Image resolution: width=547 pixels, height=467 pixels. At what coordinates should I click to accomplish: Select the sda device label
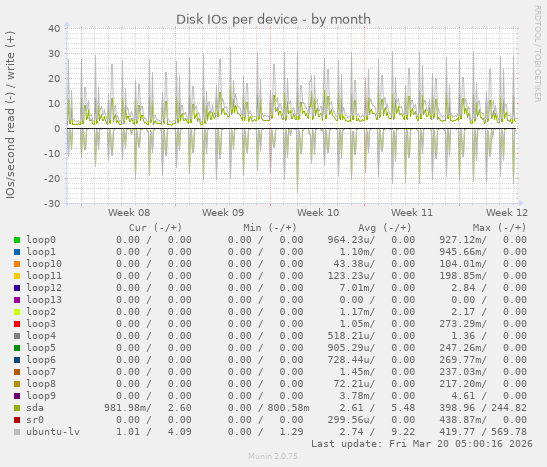coord(35,408)
